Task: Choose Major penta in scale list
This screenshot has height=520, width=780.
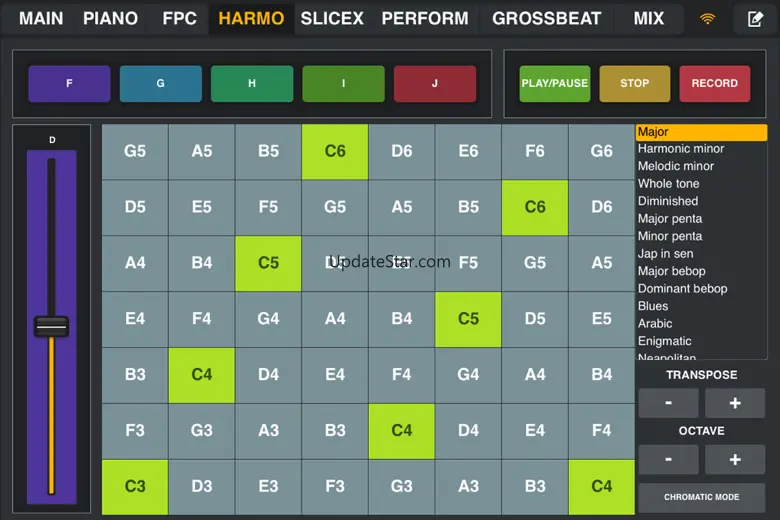Action: point(670,218)
